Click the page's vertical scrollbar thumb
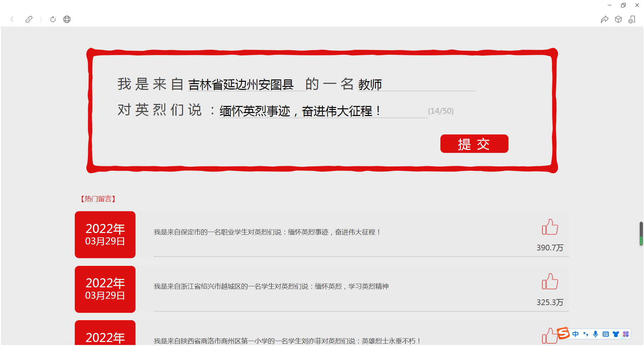The height and width of the screenshot is (346, 644). 641,233
